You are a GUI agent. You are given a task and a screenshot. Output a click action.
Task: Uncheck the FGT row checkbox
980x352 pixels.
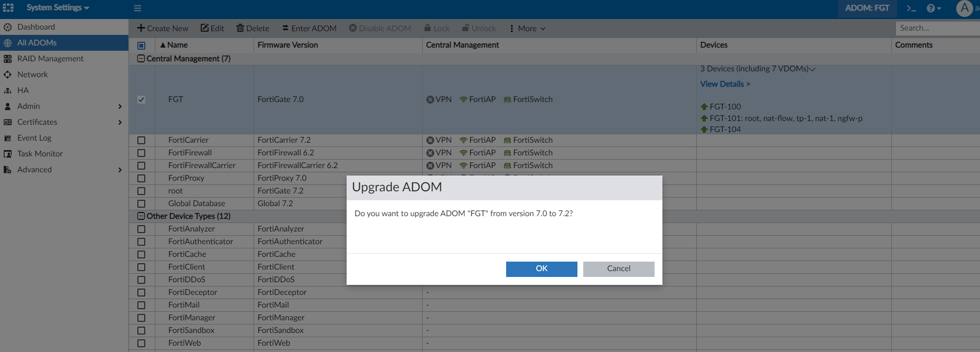(x=141, y=99)
